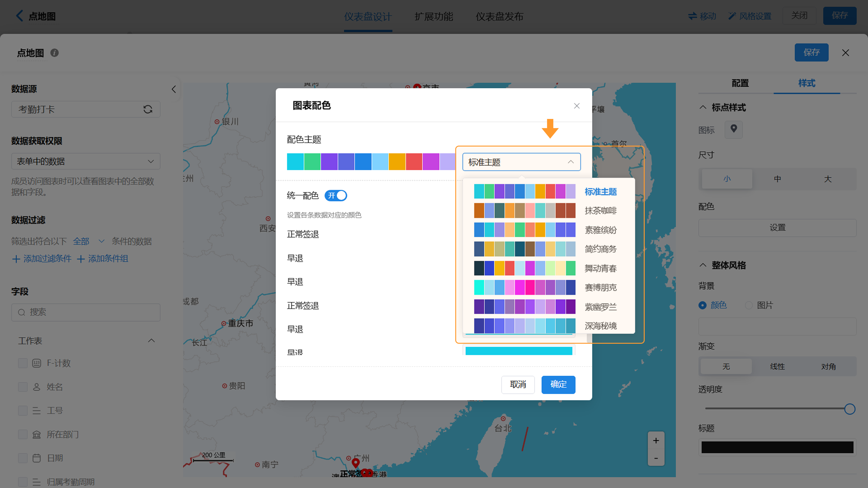Switch to the 仪表盘发布 tab
The height and width of the screenshot is (488, 868).
(499, 17)
